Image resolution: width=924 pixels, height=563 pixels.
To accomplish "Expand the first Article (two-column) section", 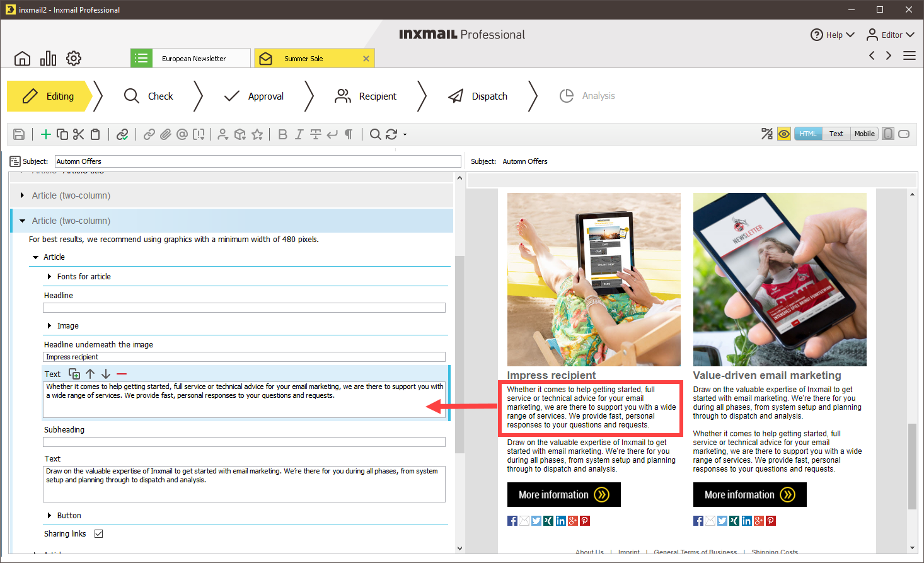I will pos(22,195).
